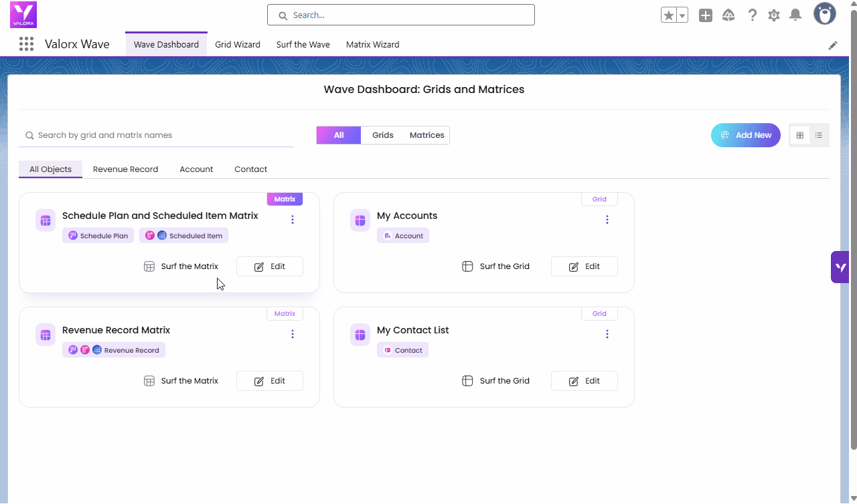Click the user avatar profile icon
The height and width of the screenshot is (504, 857).
(824, 14)
